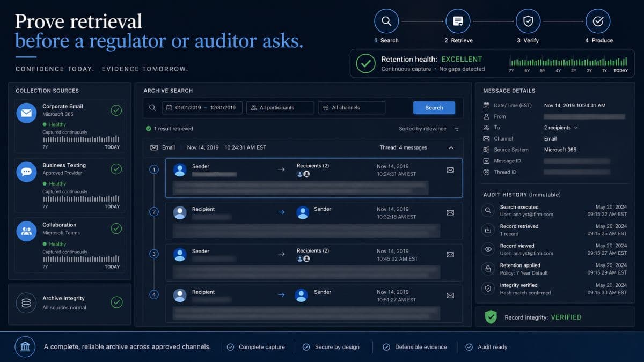Toggle the Collaboration source checkmark
The width and height of the screenshot is (644, 362).
[x=116, y=229]
